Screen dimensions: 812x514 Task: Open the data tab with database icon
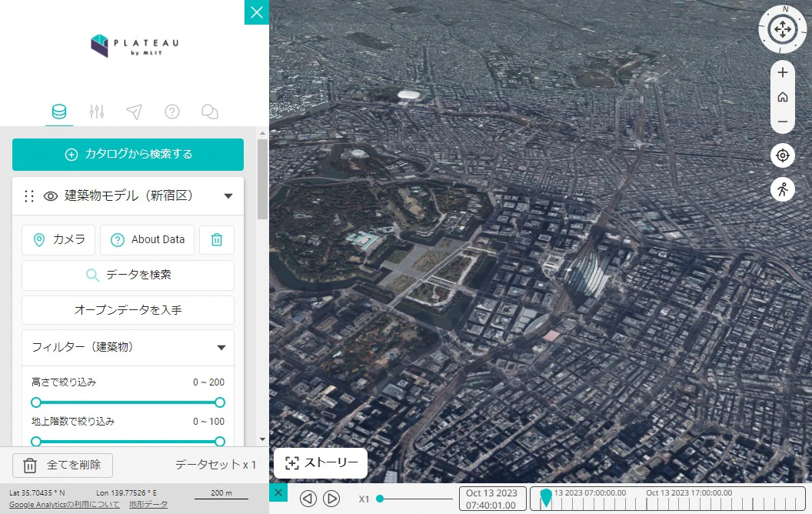tap(59, 112)
